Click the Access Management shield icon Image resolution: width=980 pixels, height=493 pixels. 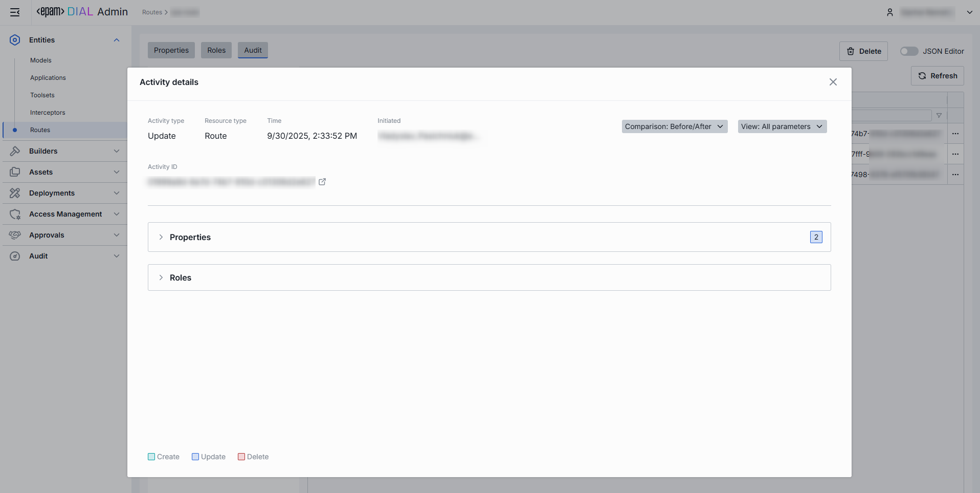tap(15, 214)
